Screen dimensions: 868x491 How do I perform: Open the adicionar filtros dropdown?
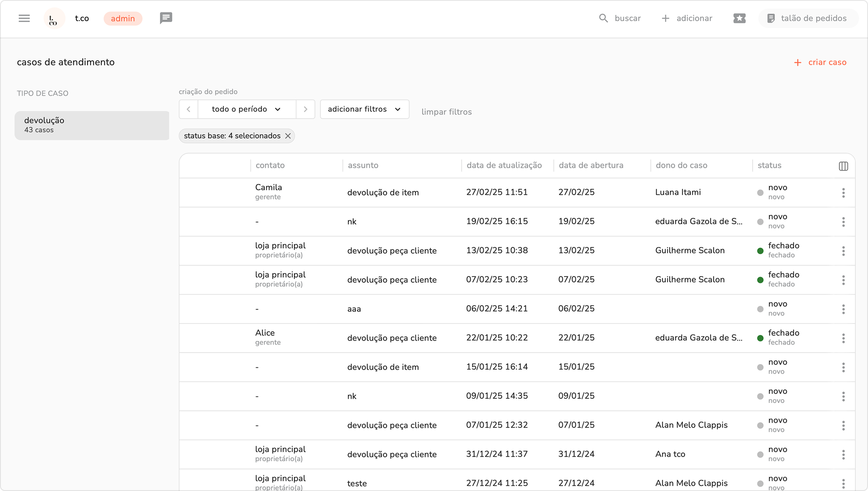pos(364,109)
